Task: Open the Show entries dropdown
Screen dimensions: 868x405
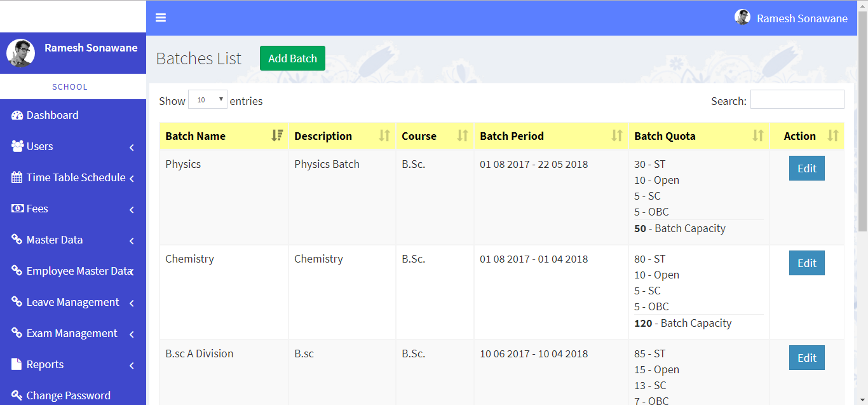Action: pos(208,99)
